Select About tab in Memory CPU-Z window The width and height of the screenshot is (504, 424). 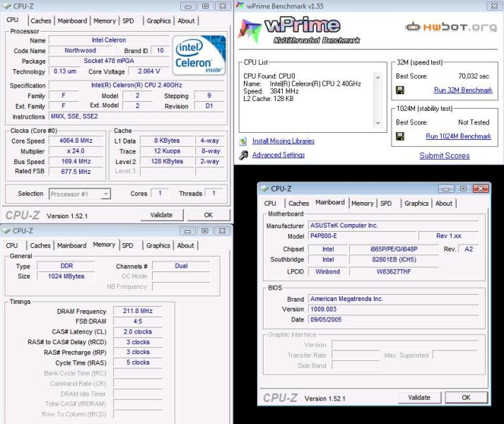coord(185,246)
